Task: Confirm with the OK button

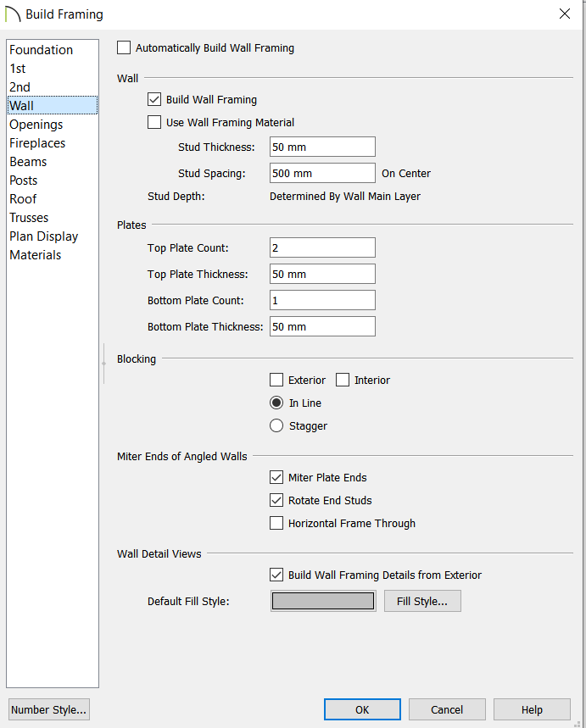Action: 362,709
